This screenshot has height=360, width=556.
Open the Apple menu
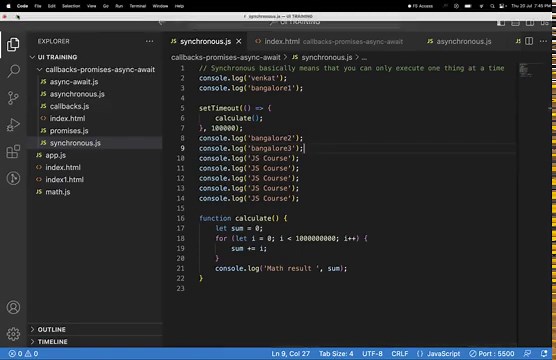pyautogui.click(x=9, y=6)
